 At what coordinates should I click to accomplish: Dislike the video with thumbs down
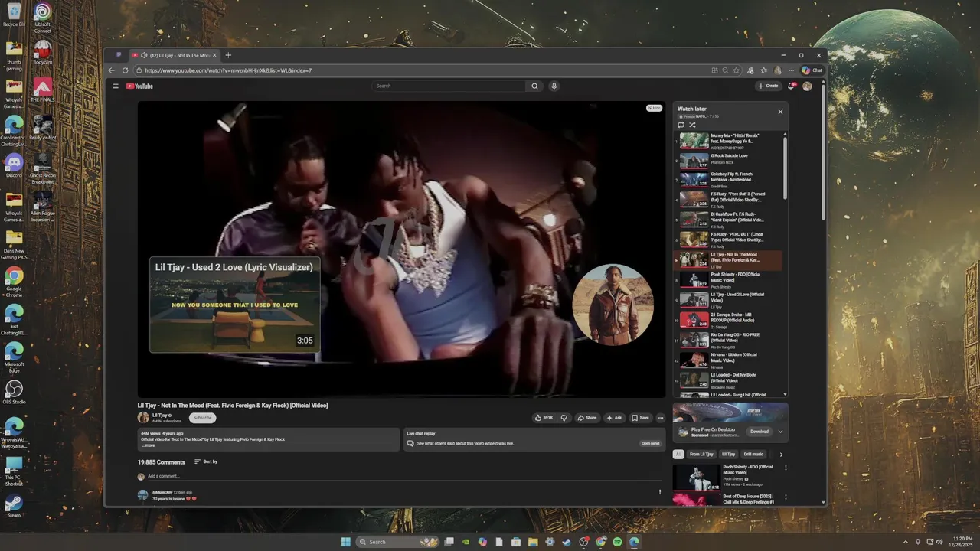pyautogui.click(x=564, y=418)
